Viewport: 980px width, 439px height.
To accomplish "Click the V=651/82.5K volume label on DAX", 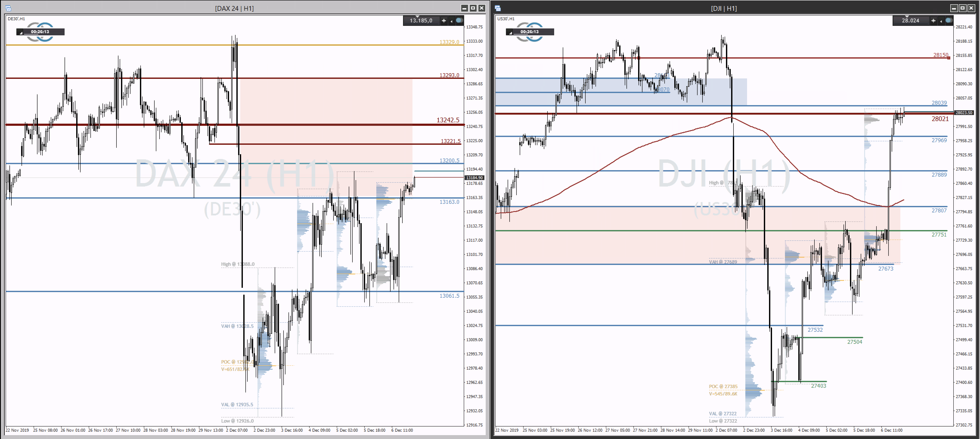I will click(235, 369).
